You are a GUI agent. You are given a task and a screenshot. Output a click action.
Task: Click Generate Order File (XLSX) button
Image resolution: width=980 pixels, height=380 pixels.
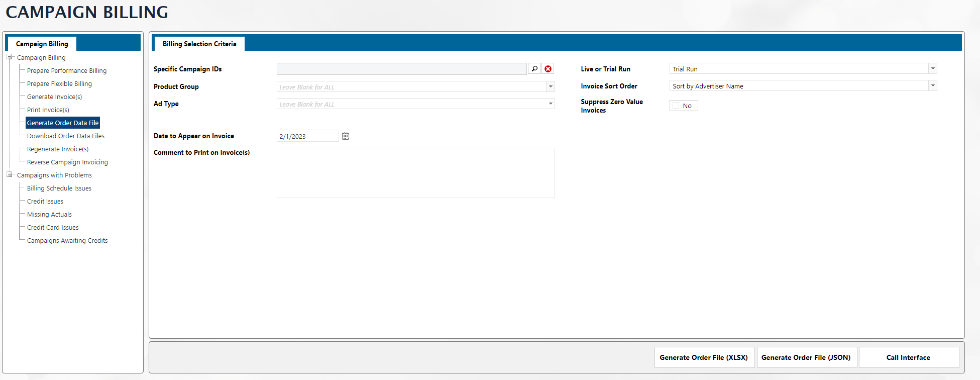tap(703, 357)
